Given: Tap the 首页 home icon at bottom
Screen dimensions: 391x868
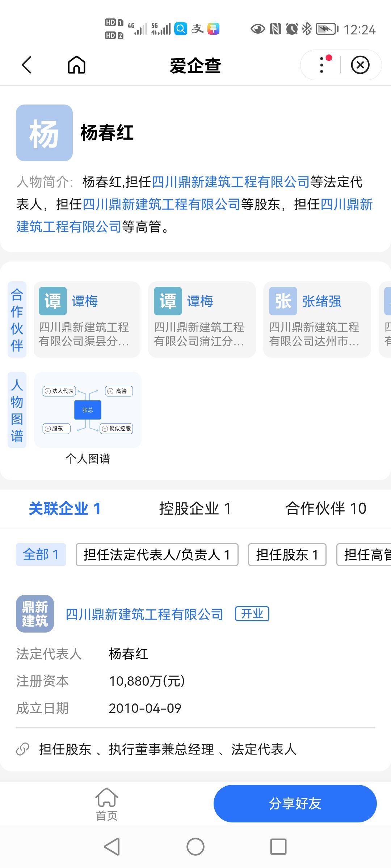Looking at the screenshot, I should 106,804.
